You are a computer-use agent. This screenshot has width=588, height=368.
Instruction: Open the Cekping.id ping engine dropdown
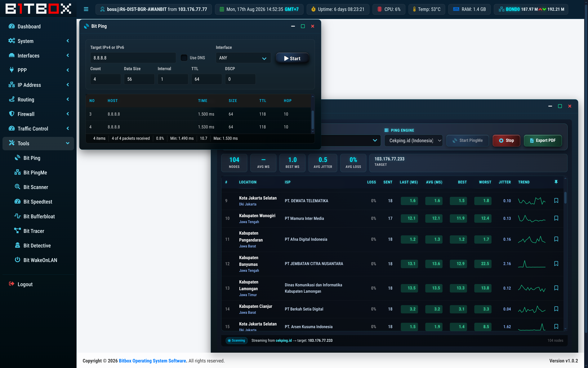414,140
